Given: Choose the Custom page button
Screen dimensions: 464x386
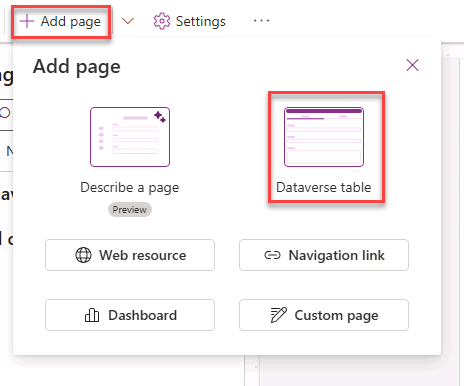Looking at the screenshot, I should (324, 315).
